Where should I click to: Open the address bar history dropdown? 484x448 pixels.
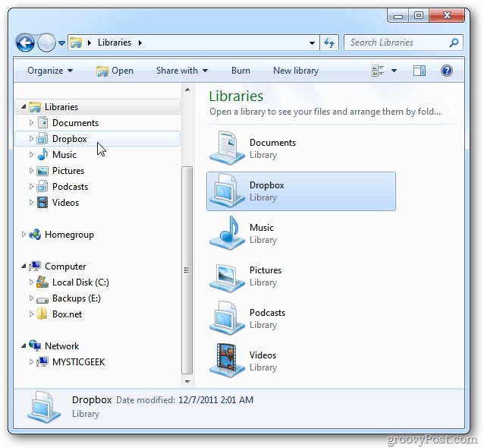tap(312, 43)
